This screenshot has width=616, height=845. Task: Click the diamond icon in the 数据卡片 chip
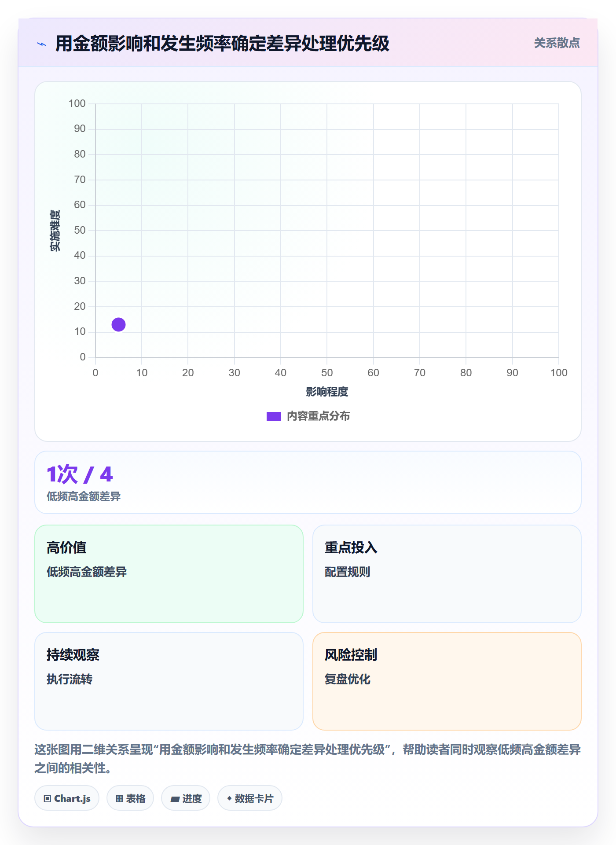229,798
